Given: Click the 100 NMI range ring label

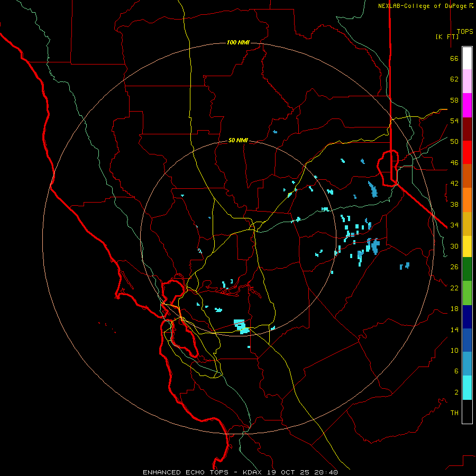Looking at the screenshot, I should [x=238, y=42].
